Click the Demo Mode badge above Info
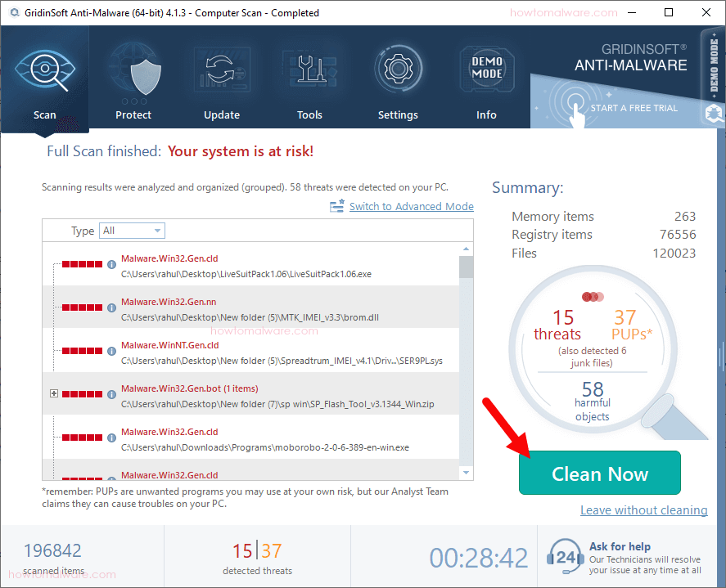The image size is (726, 588). point(486,69)
